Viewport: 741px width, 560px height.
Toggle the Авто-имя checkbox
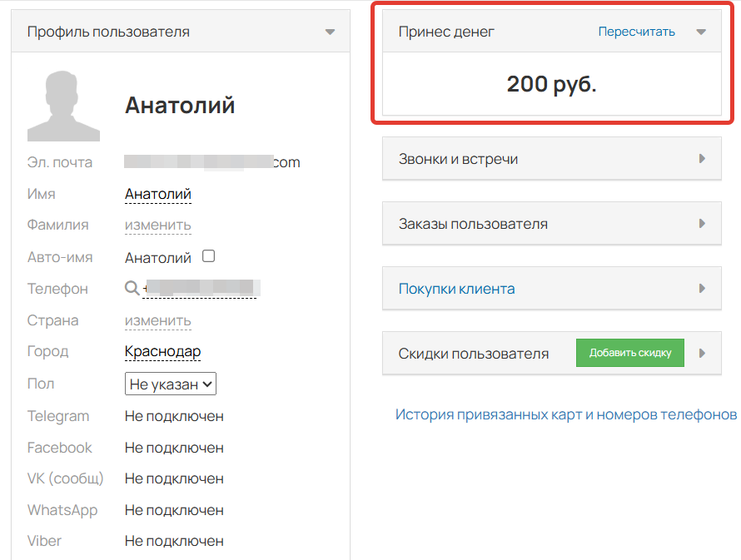coord(209,256)
